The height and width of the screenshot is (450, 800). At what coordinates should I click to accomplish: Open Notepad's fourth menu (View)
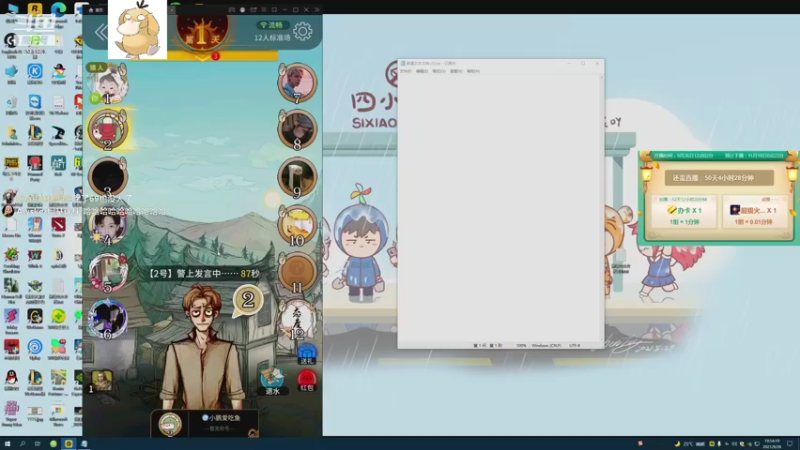click(x=456, y=71)
